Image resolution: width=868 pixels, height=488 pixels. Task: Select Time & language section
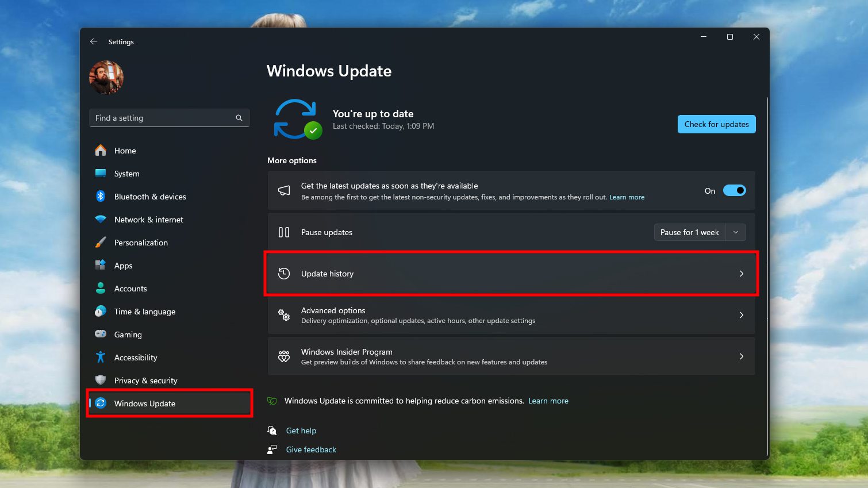pos(170,312)
